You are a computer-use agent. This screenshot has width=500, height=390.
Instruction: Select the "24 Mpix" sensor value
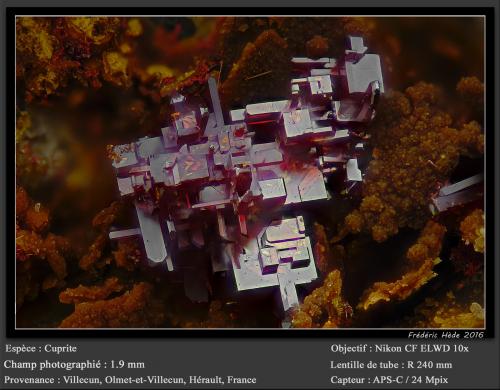430,380
